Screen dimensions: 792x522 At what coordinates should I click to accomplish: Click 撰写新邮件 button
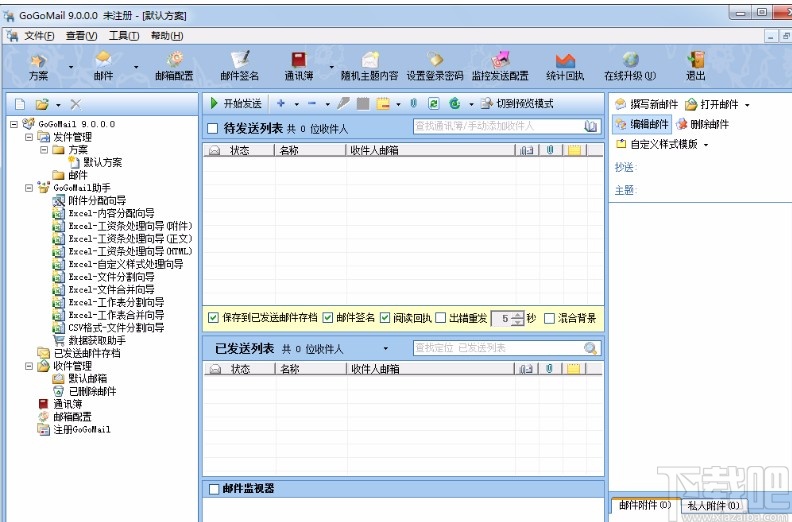pyautogui.click(x=647, y=104)
